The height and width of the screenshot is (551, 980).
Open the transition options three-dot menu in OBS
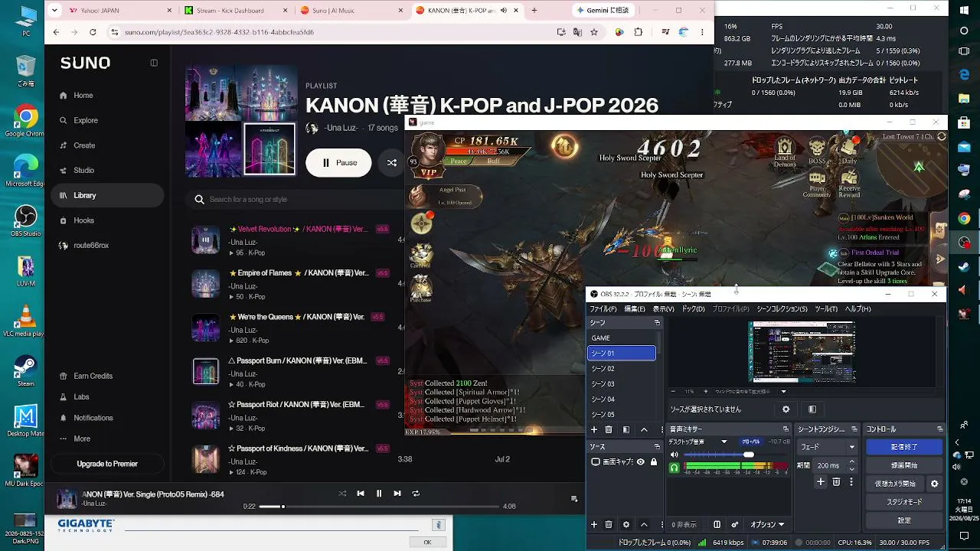(851, 482)
